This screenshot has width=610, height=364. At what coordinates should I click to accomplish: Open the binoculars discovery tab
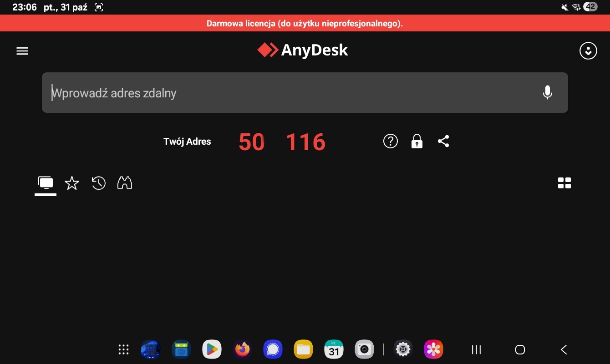(x=125, y=183)
